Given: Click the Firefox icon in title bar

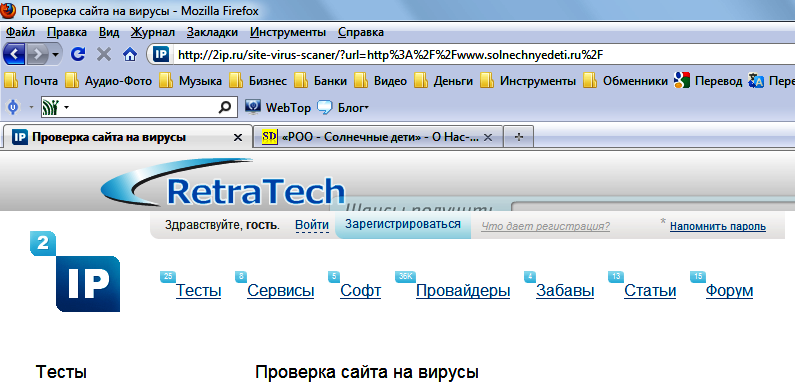Looking at the screenshot, I should point(9,10).
